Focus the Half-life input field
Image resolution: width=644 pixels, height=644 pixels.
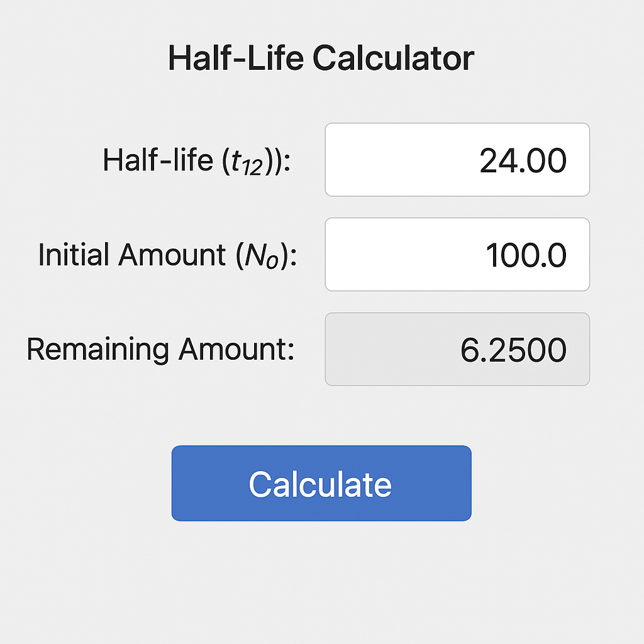(457, 160)
